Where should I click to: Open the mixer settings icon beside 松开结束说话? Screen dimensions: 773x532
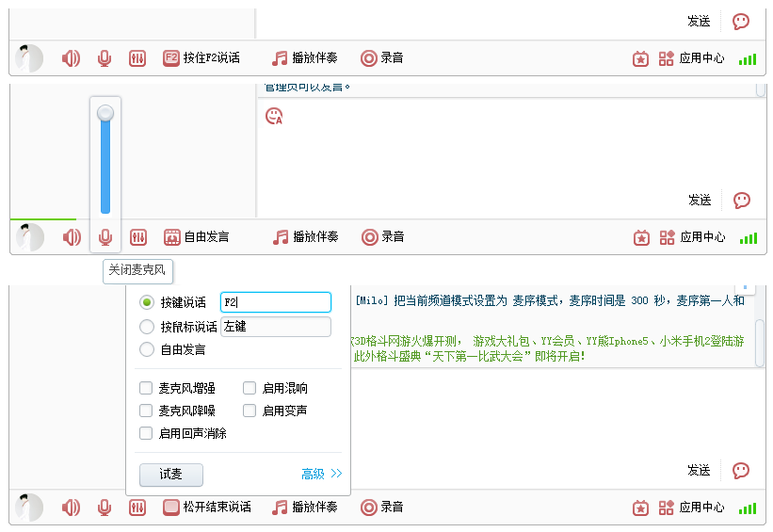(x=137, y=508)
